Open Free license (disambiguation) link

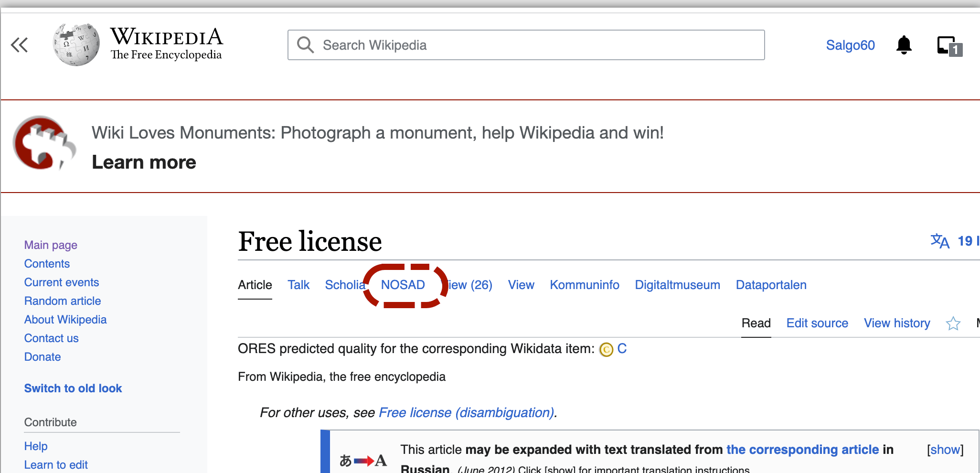click(x=466, y=413)
